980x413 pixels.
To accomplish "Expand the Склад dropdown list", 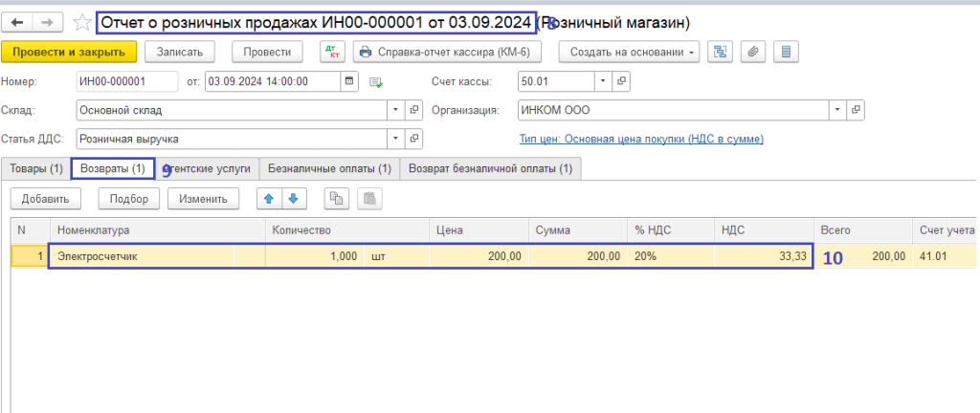I will click(x=396, y=111).
